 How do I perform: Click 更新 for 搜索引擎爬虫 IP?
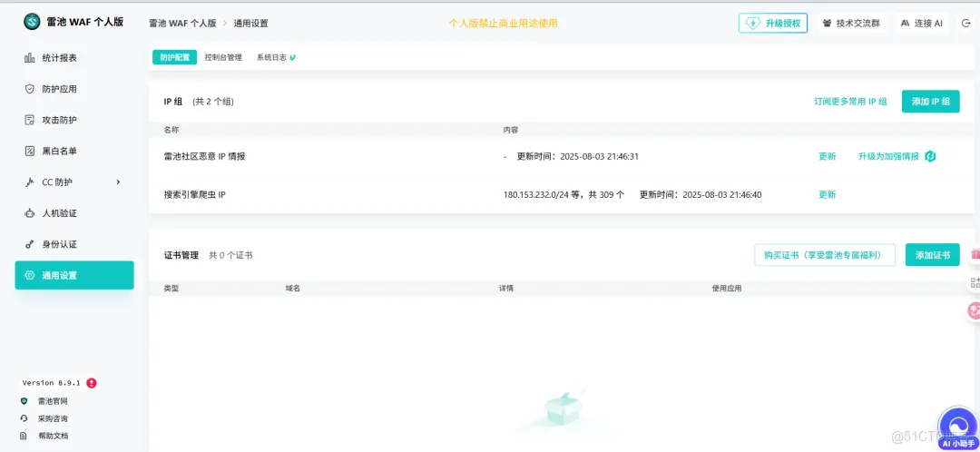pos(827,194)
